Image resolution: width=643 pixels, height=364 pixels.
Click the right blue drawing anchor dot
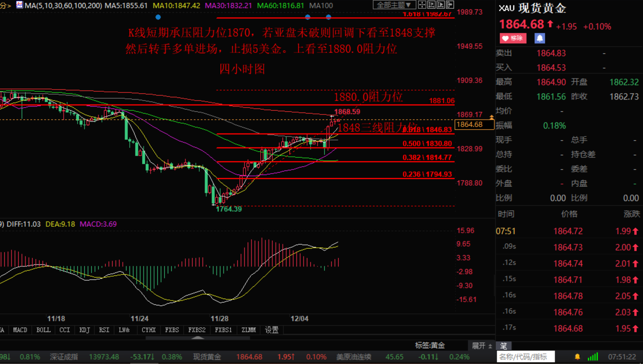tap(328, 17)
